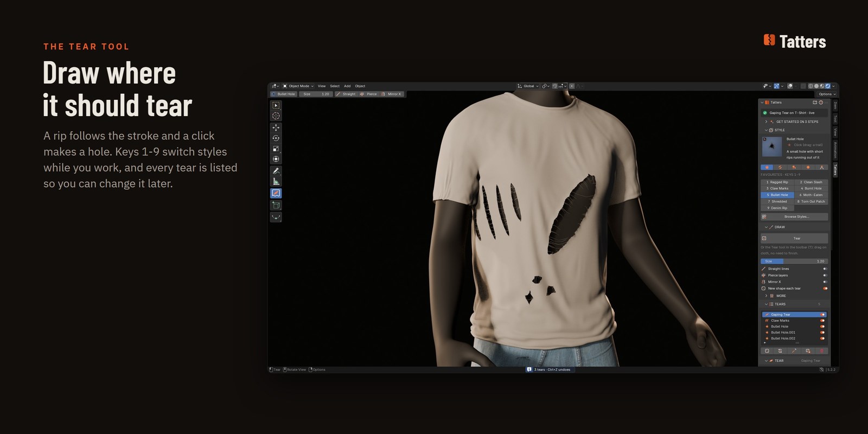Open the Add menu

(347, 86)
